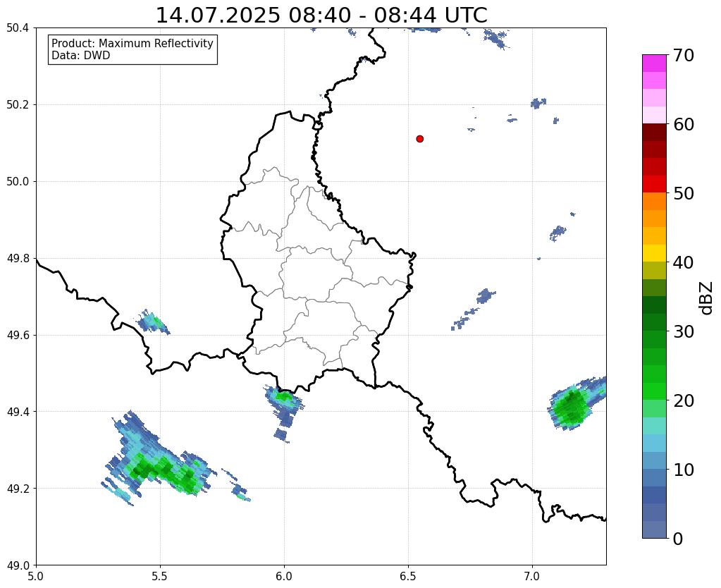Click the magenta top colorbar segment
Viewport: 721px width, 588px height.
coord(654,63)
